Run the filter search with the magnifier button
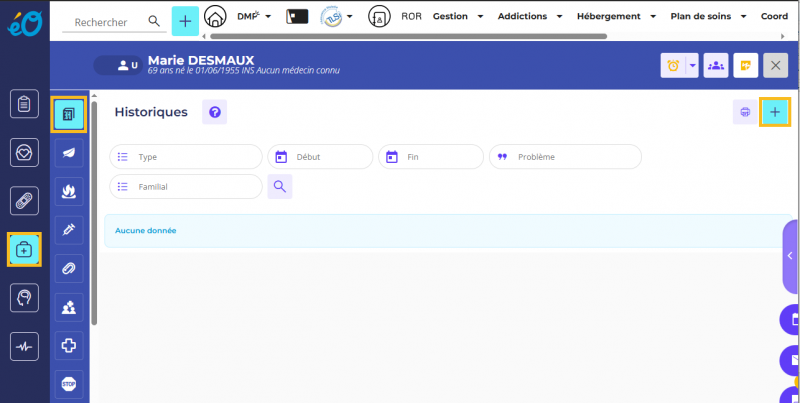800x403 pixels. tap(280, 186)
